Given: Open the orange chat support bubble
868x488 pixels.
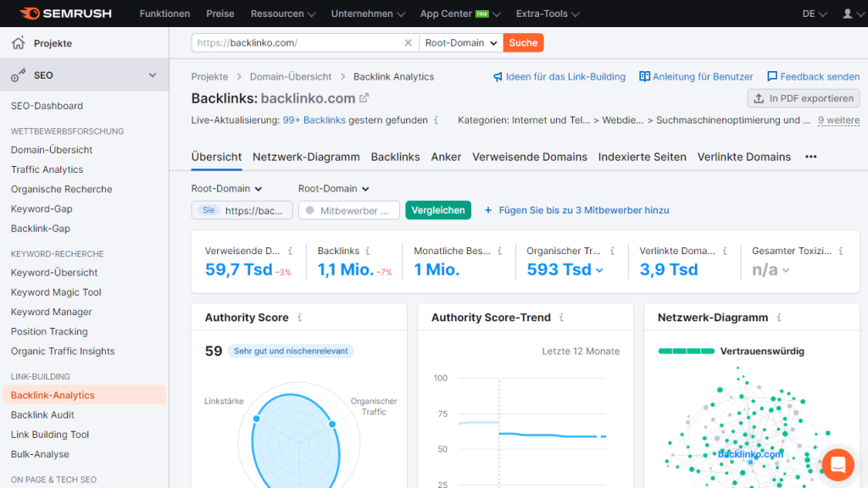Looking at the screenshot, I should tap(837, 464).
